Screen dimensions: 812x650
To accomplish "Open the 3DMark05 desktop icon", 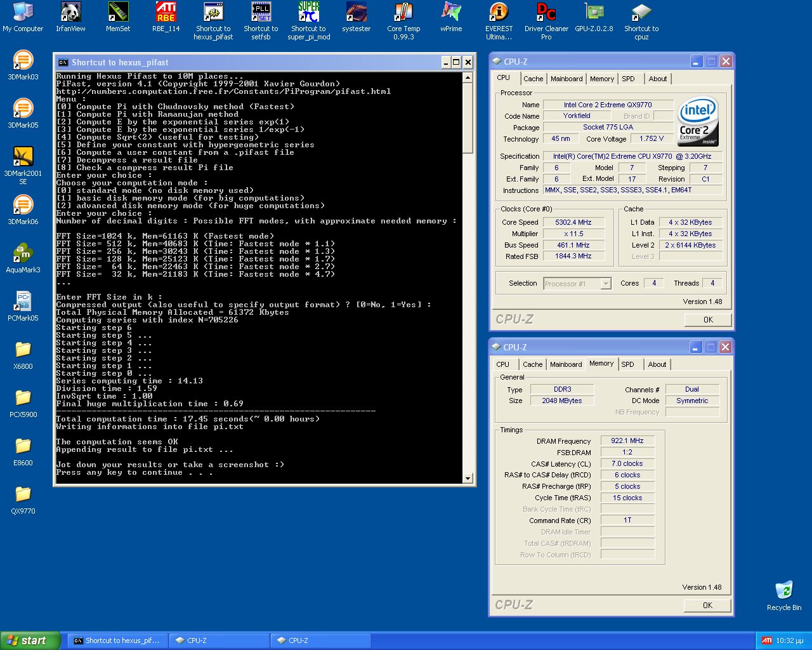I will pyautogui.click(x=23, y=114).
